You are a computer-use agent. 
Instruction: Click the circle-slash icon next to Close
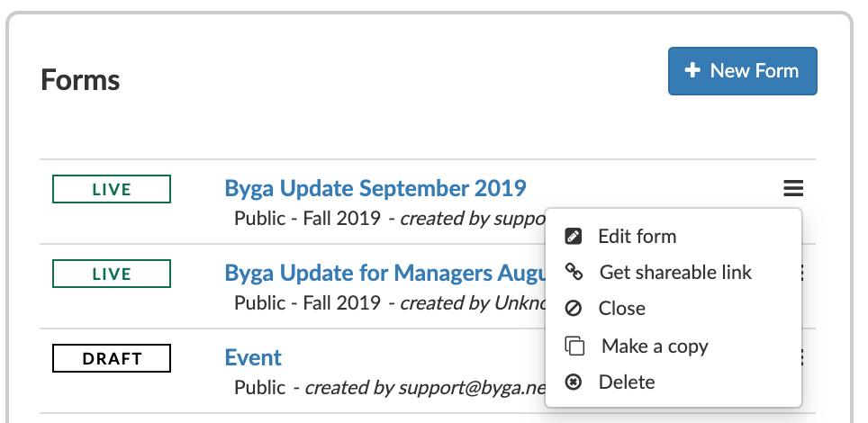click(x=573, y=309)
